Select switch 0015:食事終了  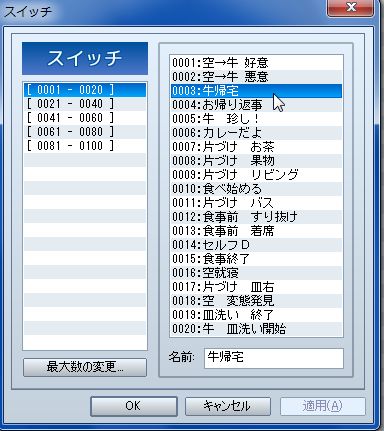(x=256, y=259)
